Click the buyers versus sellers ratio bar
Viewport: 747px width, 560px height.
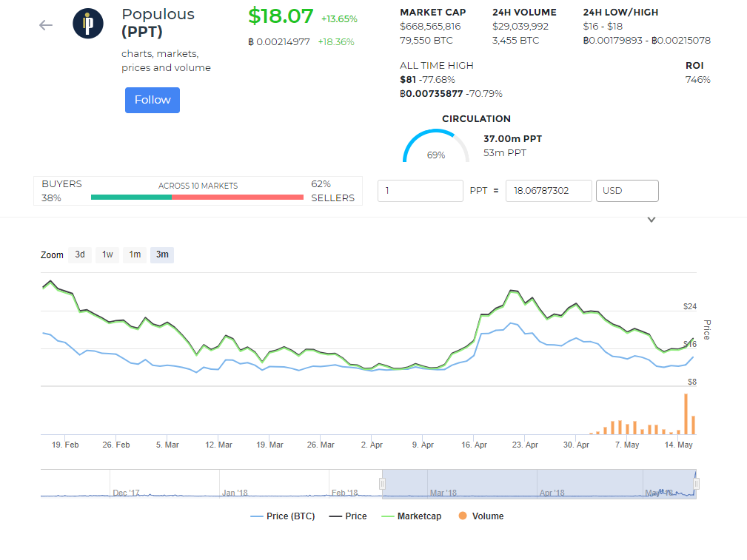(197, 197)
